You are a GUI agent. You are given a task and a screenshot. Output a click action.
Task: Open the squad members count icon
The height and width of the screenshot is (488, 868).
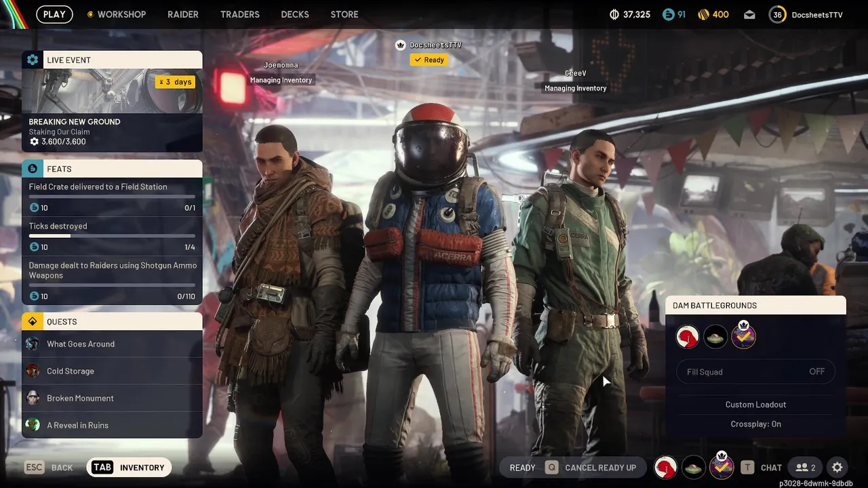pos(806,468)
